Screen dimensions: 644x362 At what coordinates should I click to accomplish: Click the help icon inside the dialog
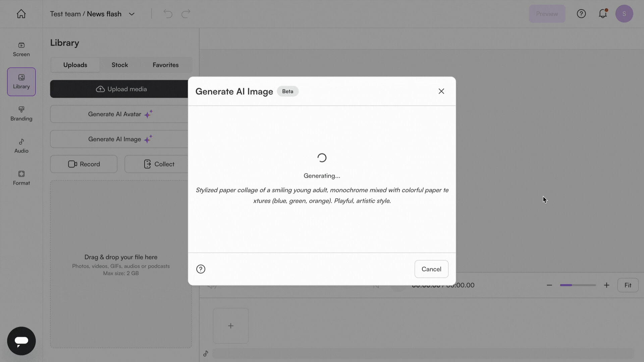201,269
